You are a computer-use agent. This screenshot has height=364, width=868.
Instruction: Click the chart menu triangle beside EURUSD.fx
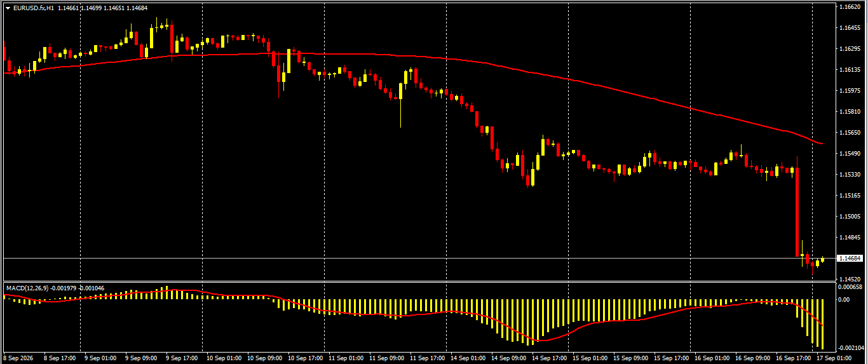(8, 8)
